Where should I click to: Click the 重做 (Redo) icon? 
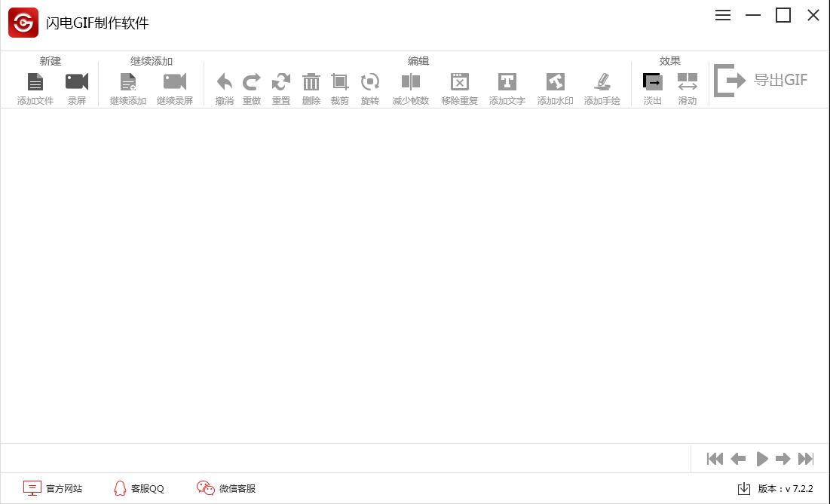(252, 85)
